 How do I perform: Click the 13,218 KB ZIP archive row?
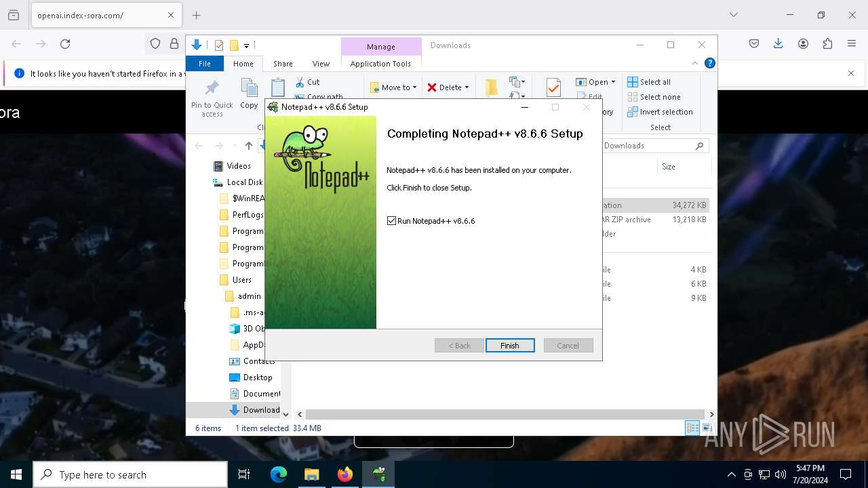point(654,220)
